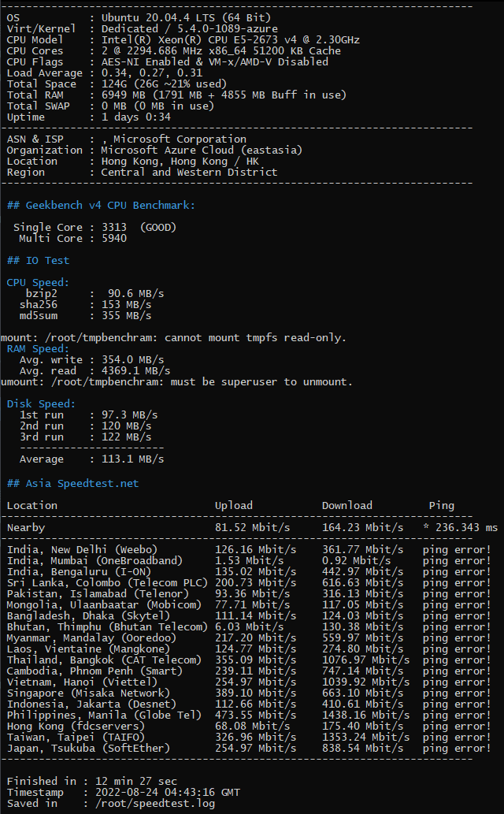504x814 pixels.
Task: Click 'Vietnam, Hanoi (Viettel)' row
Action: click(x=249, y=682)
